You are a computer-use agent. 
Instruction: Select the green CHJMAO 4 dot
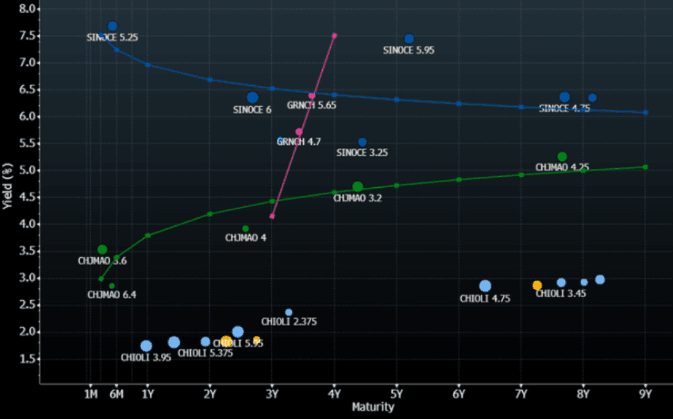pos(246,229)
